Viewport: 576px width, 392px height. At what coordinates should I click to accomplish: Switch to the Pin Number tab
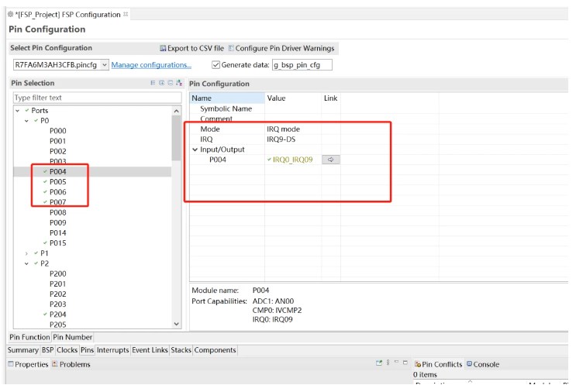(x=72, y=337)
